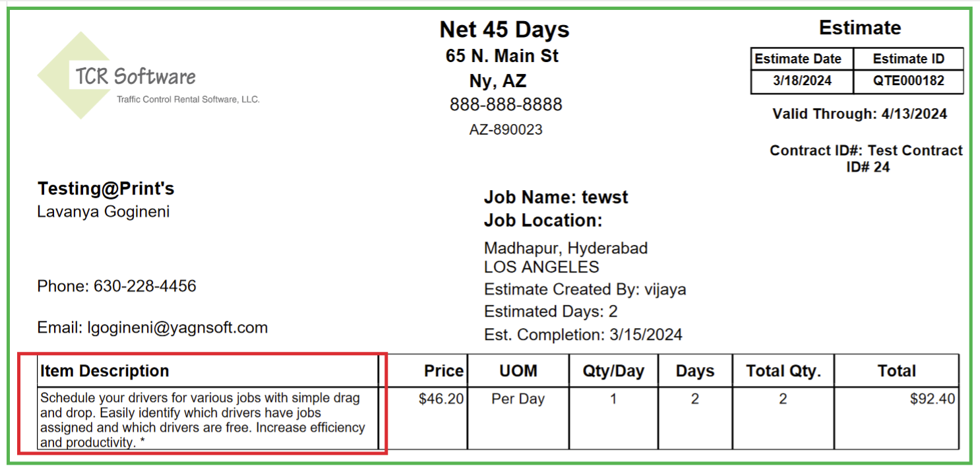Click the company phone number 888-888-8888
This screenshot has height=470, width=980.
(x=506, y=104)
